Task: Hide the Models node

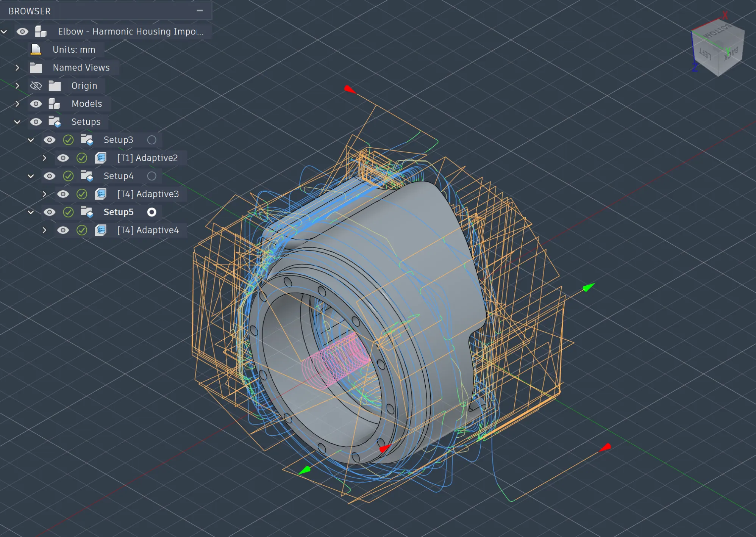Action: pos(36,103)
